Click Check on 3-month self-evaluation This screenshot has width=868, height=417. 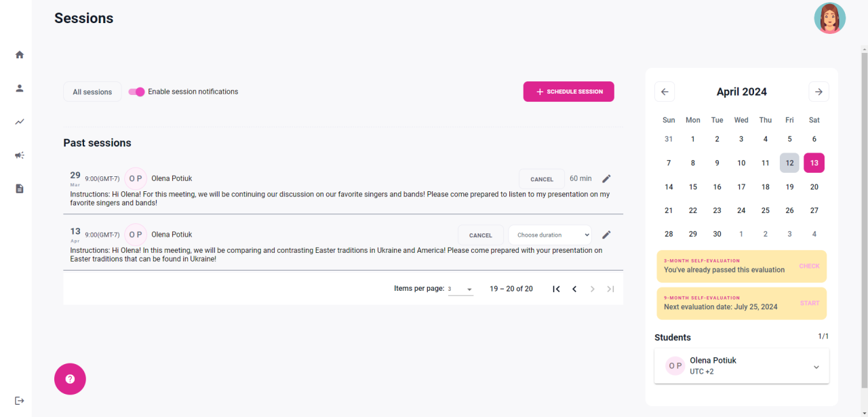pos(809,266)
